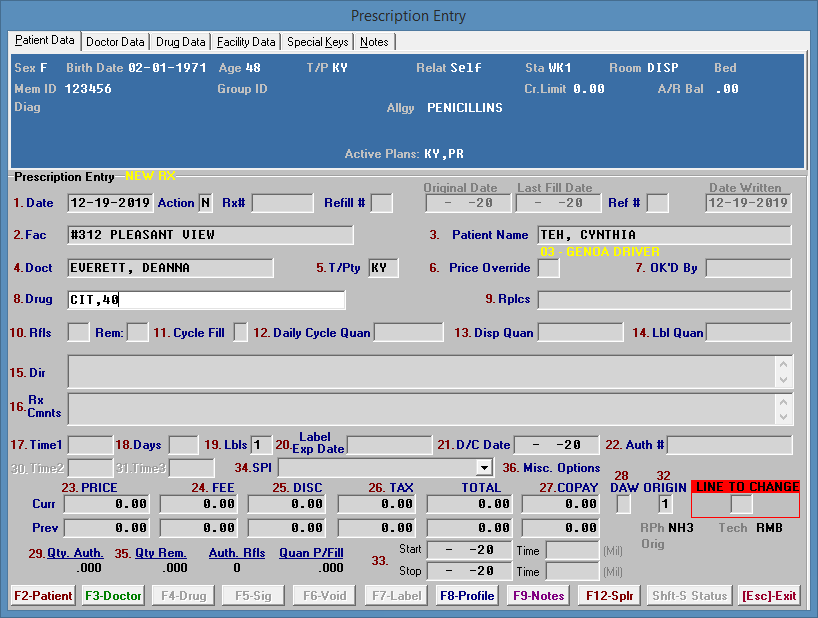Click the F3-Doctor button
The height and width of the screenshot is (618, 818).
[113, 596]
